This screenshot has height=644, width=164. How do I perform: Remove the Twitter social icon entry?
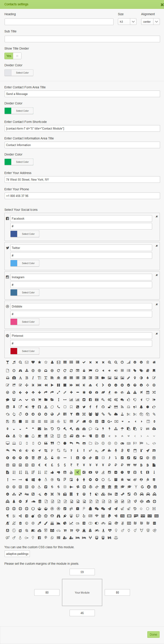coord(157,246)
